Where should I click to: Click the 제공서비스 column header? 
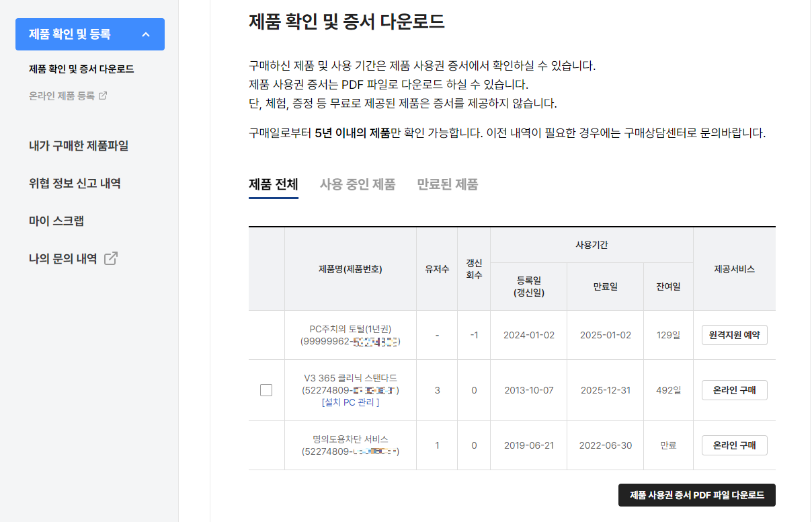(735, 269)
